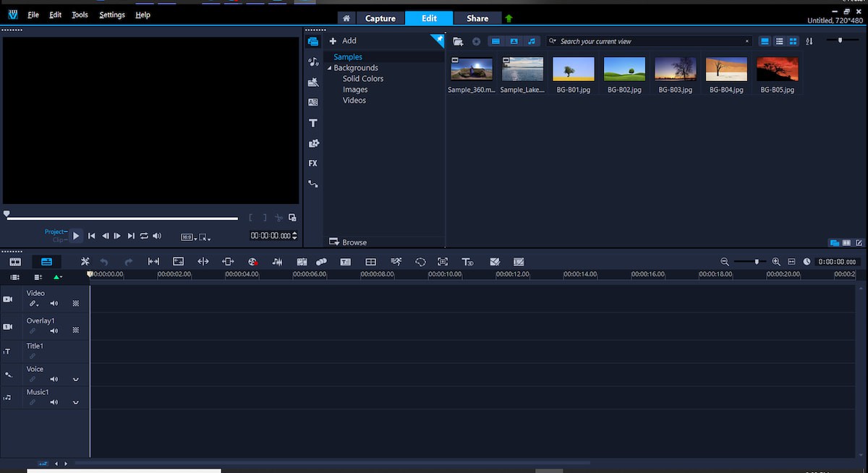
Task: Mute the Music1 track
Action: (x=54, y=401)
